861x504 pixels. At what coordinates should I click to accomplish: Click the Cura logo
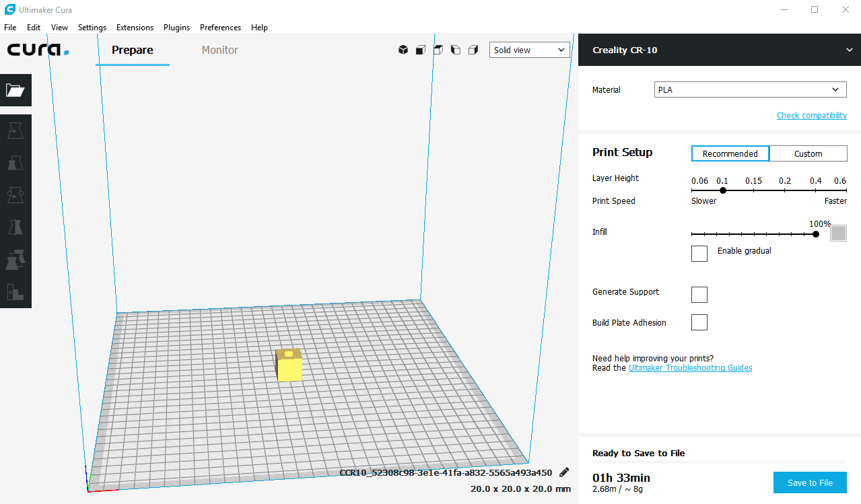pyautogui.click(x=38, y=50)
